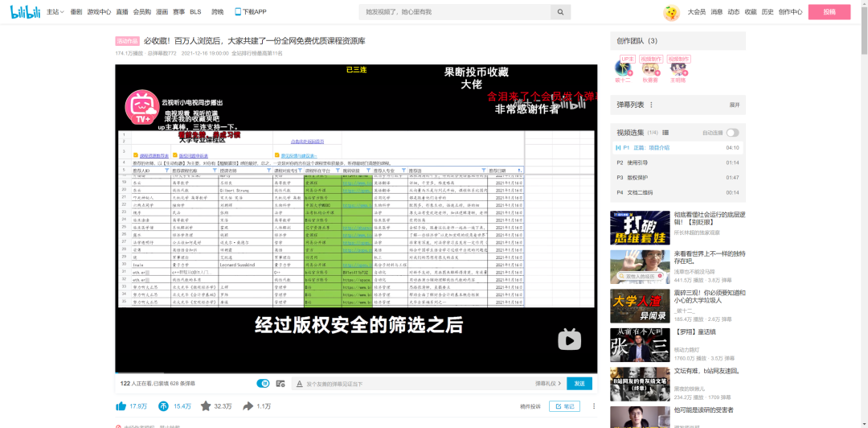Open the 游戏中心 nav item
Viewport: 868px width, 428px height.
click(x=99, y=12)
